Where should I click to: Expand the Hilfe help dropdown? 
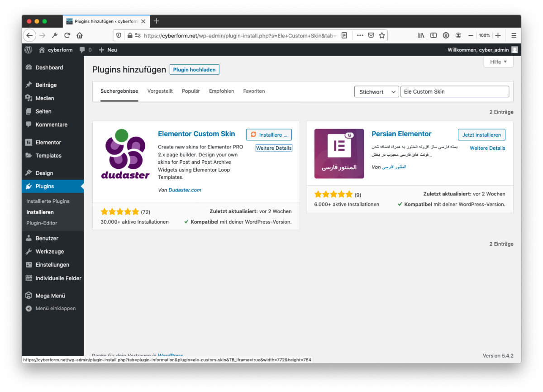[498, 62]
